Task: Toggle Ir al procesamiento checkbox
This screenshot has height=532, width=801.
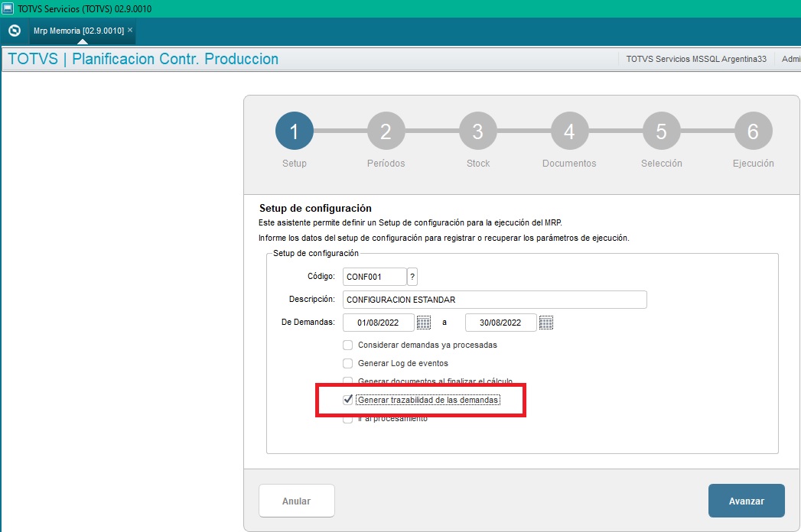Action: 348,419
